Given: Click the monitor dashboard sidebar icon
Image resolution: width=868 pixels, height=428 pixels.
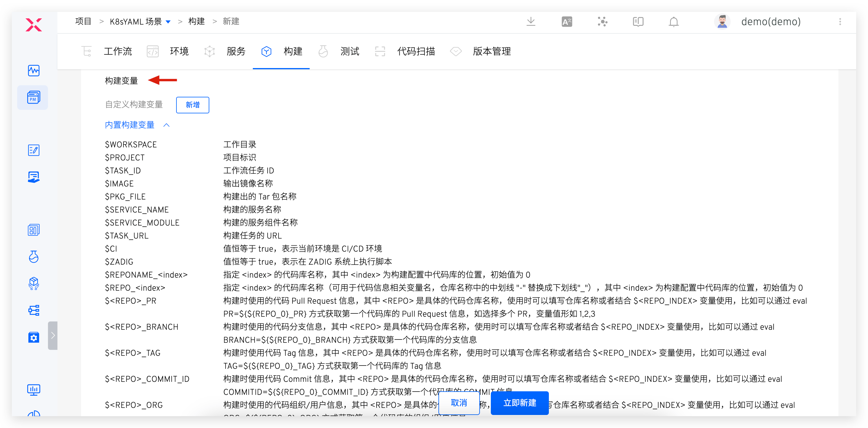Looking at the screenshot, I should pyautogui.click(x=34, y=390).
